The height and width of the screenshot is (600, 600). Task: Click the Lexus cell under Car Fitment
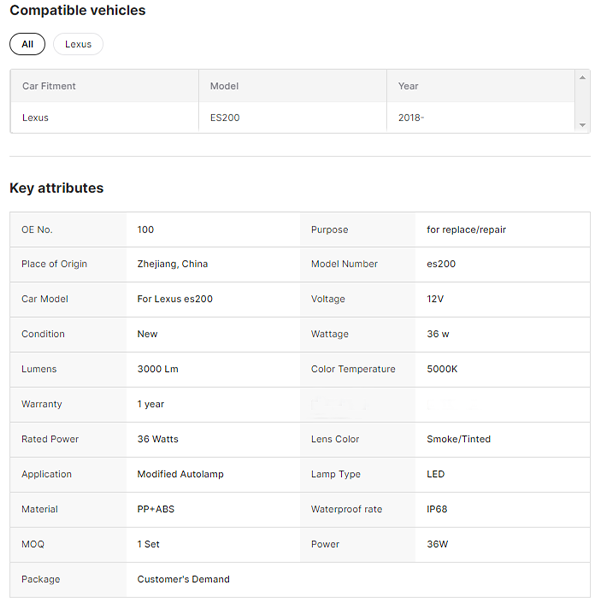(x=36, y=118)
